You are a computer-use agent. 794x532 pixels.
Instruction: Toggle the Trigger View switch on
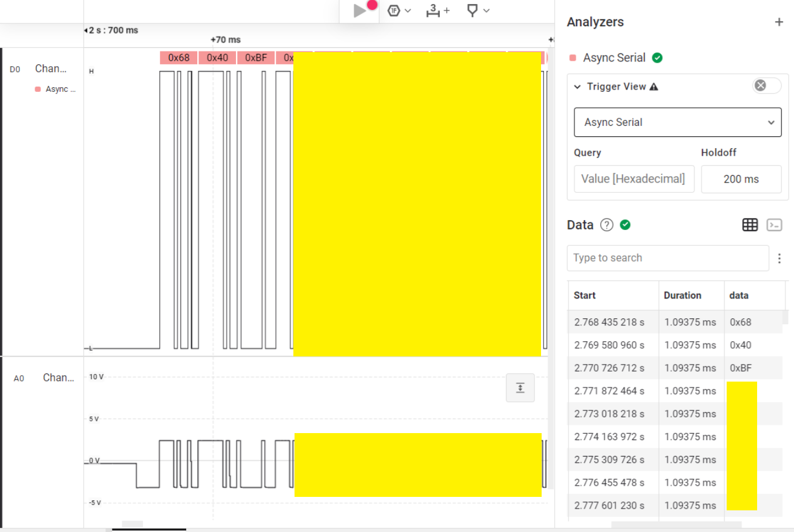pos(766,86)
